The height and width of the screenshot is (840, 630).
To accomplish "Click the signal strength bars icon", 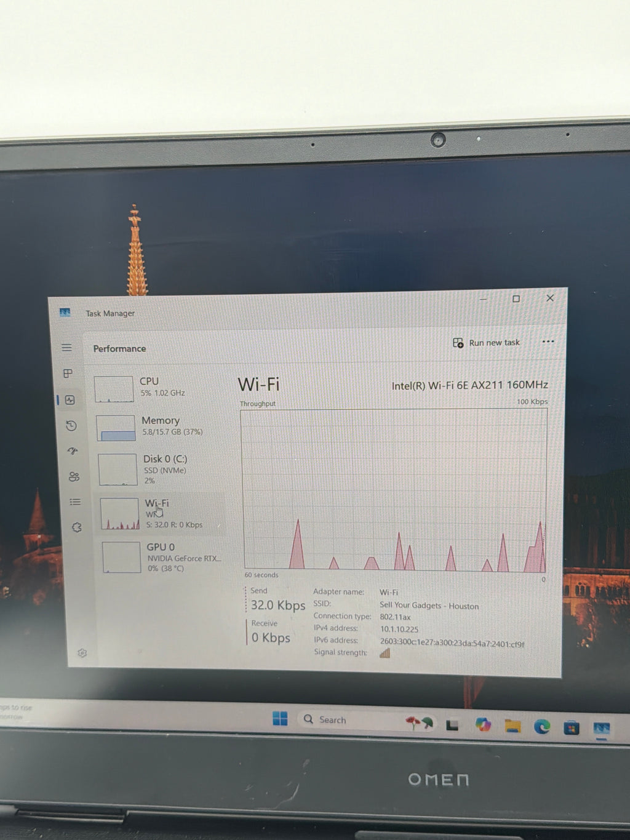I will [385, 654].
